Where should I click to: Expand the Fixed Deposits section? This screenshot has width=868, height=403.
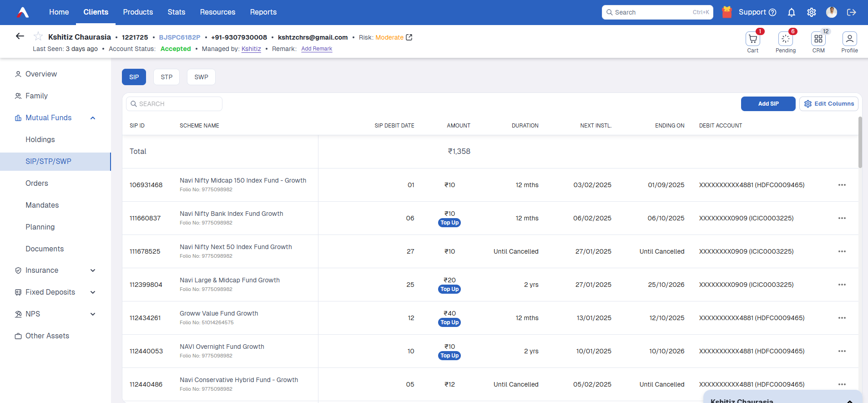point(93,292)
